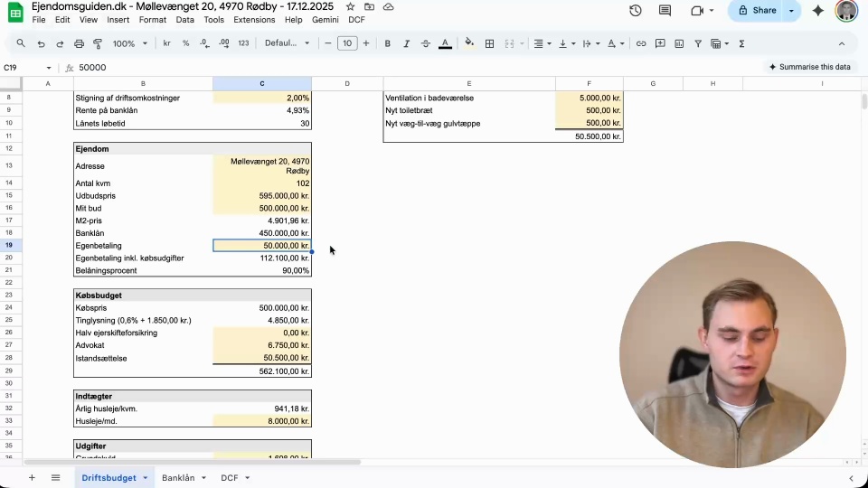
Task: Insert a chart
Action: (x=679, y=43)
